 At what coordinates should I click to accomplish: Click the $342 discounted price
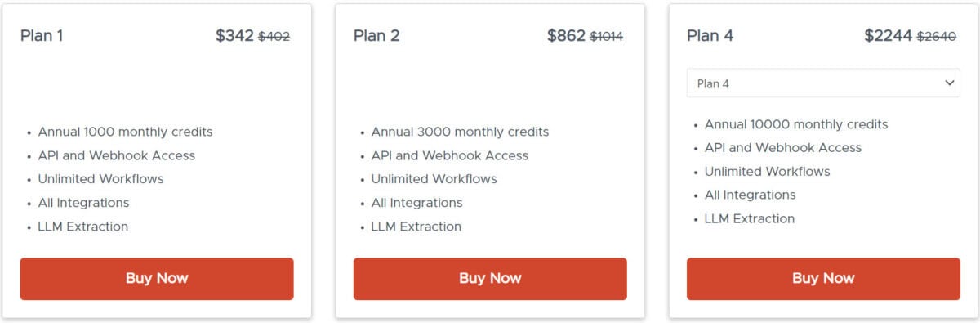point(234,36)
